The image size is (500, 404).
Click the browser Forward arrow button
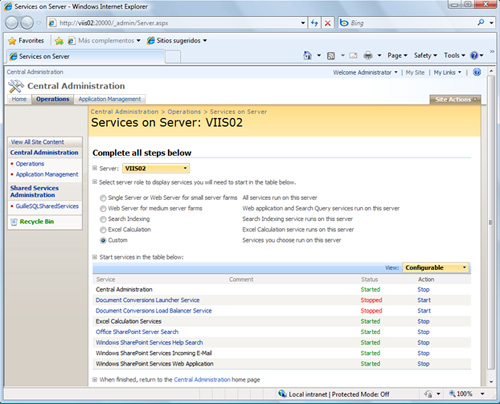pyautogui.click(x=27, y=23)
